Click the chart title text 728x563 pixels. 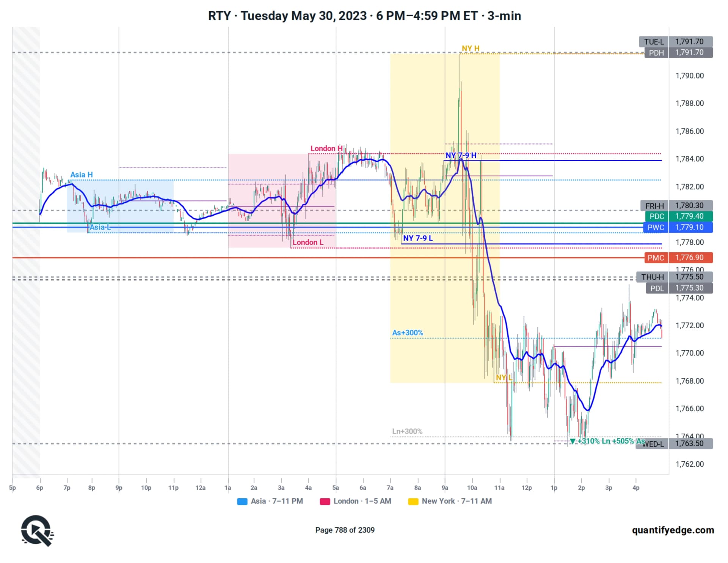pos(364,16)
